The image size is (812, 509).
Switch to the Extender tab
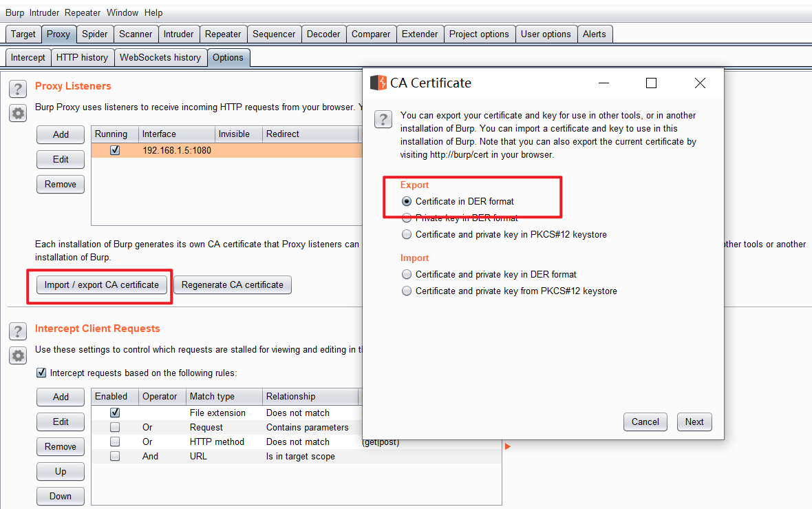point(420,34)
